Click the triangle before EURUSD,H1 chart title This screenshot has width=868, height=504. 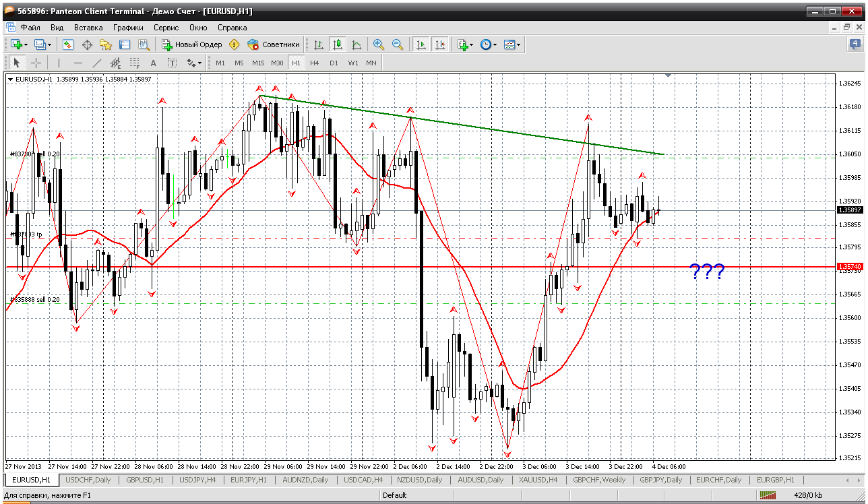click(x=11, y=79)
